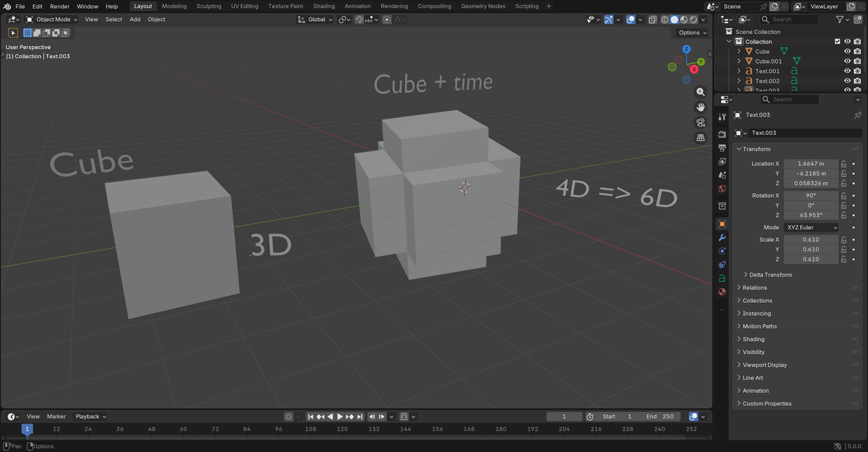Disable Cube.001 in renders camera icon
This screenshot has height=452, width=868.
857,61
